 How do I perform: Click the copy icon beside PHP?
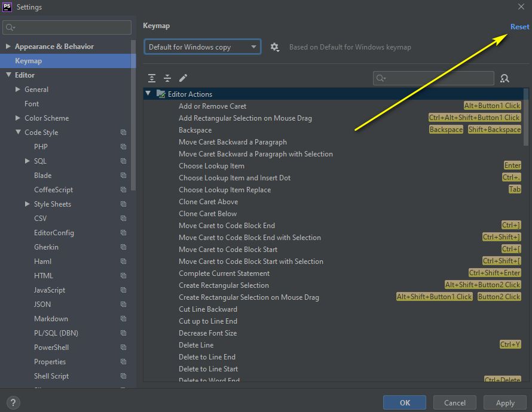[x=124, y=147]
